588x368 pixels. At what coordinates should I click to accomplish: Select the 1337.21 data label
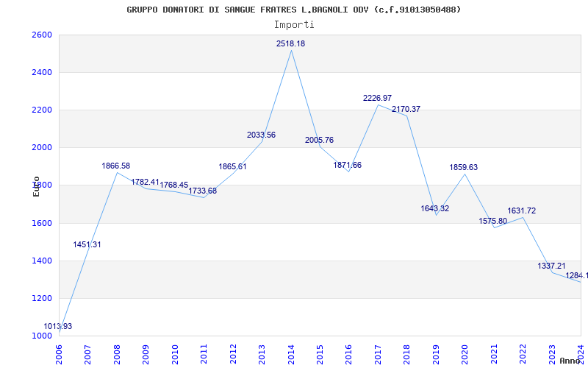point(551,266)
